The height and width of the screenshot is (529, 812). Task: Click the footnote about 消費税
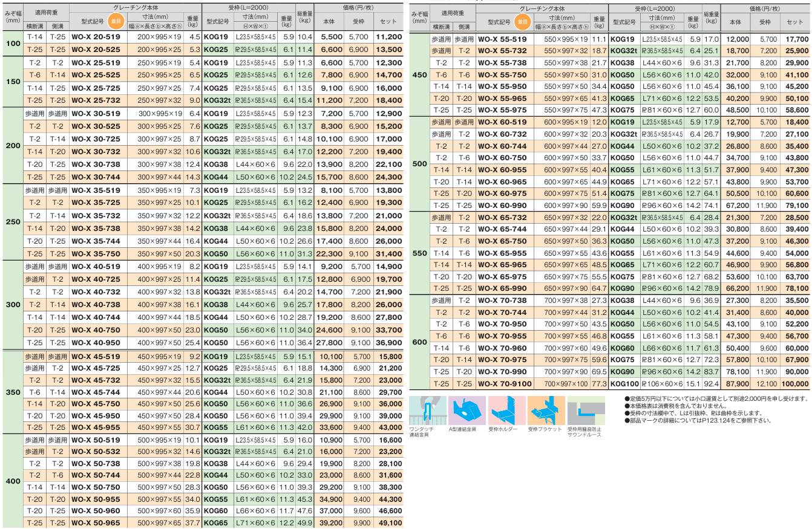tap(675, 406)
